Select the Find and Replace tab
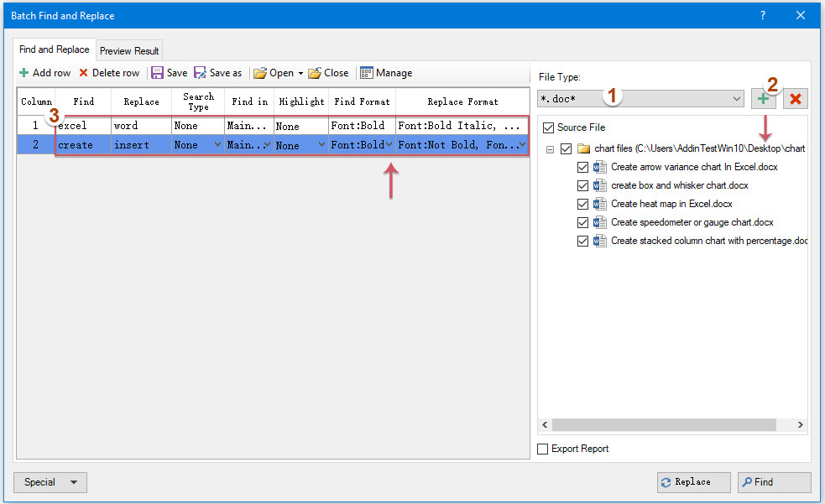 click(53, 49)
